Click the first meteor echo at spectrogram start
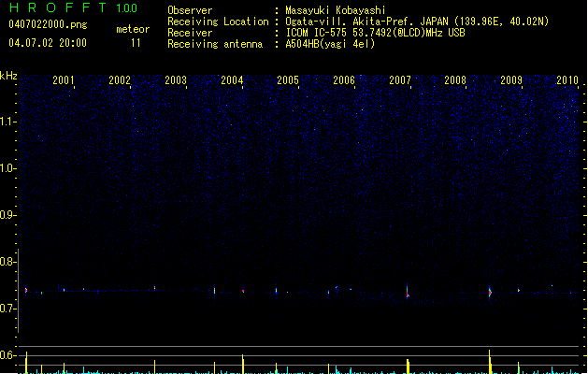This screenshot has width=588, height=374. 26,290
